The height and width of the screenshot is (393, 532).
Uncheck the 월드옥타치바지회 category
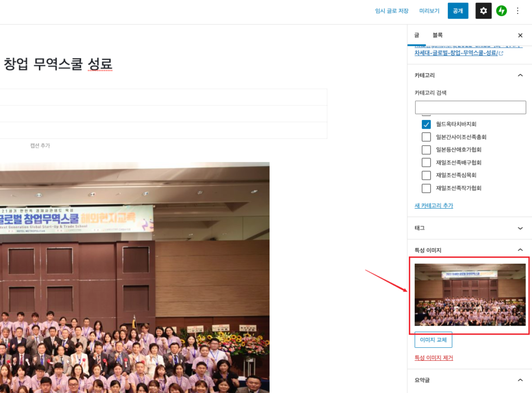(426, 124)
